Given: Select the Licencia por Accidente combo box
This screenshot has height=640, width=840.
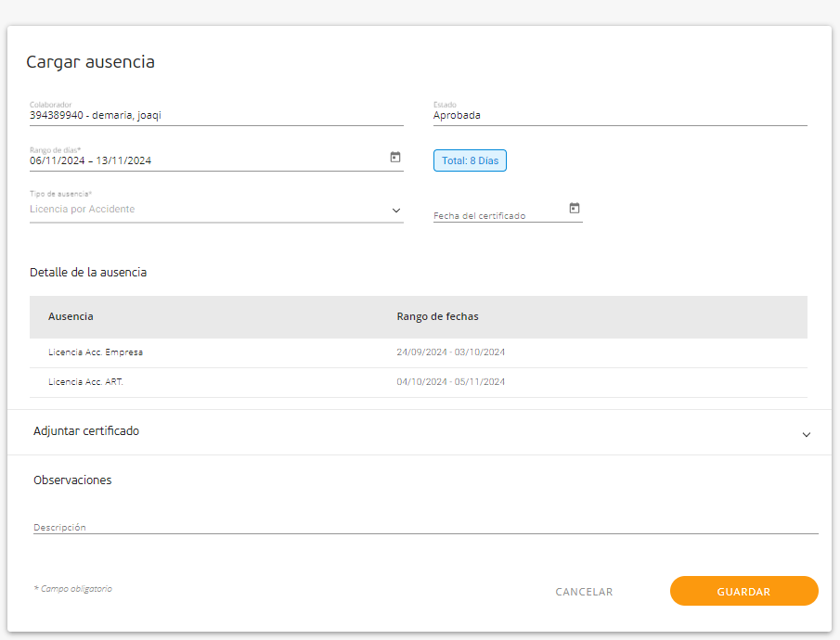Looking at the screenshot, I should click(x=204, y=210).
